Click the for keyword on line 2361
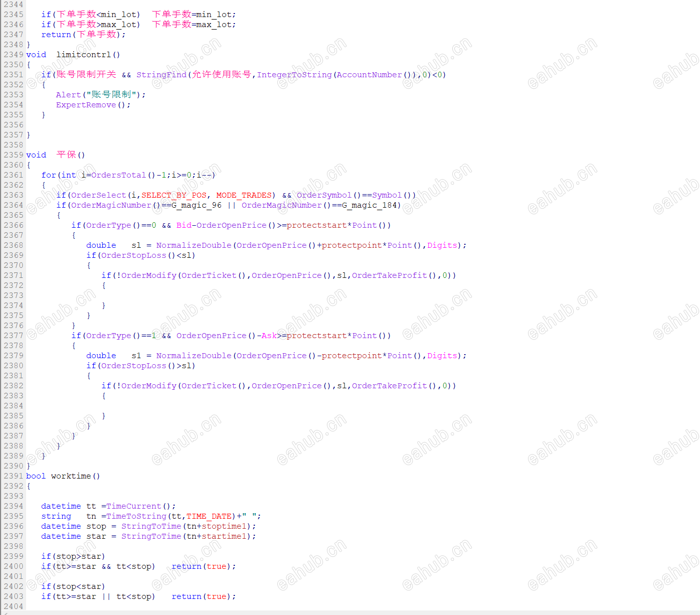This screenshot has width=700, height=615. pos(49,175)
